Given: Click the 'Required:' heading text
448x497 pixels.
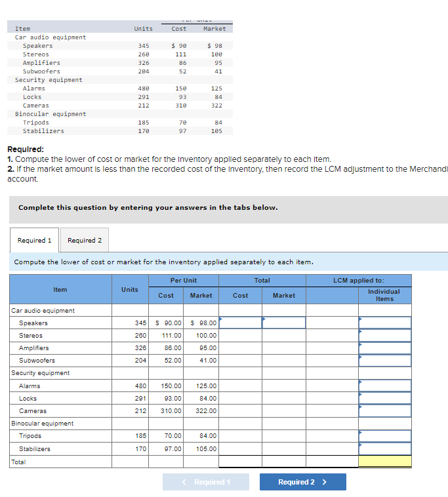Looking at the screenshot, I should (x=26, y=149).
